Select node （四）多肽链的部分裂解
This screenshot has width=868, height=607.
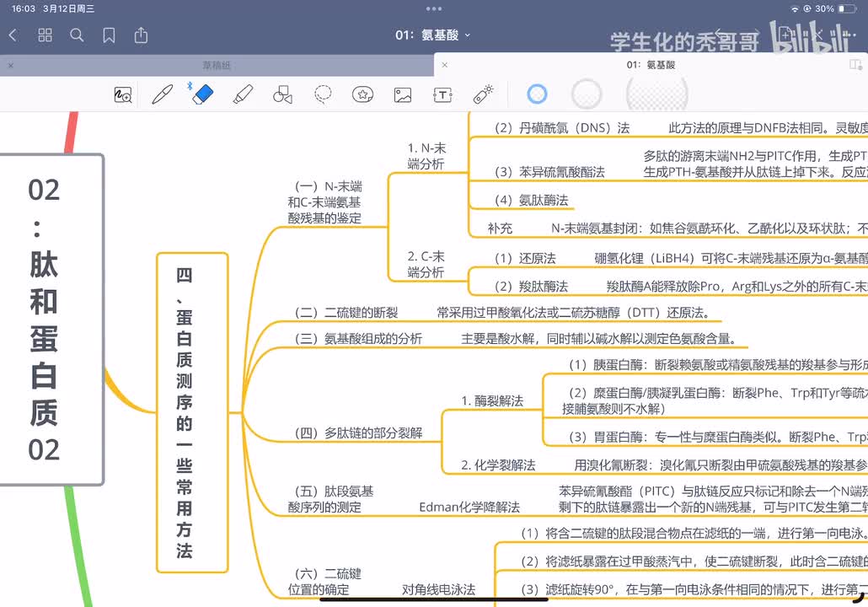[358, 433]
